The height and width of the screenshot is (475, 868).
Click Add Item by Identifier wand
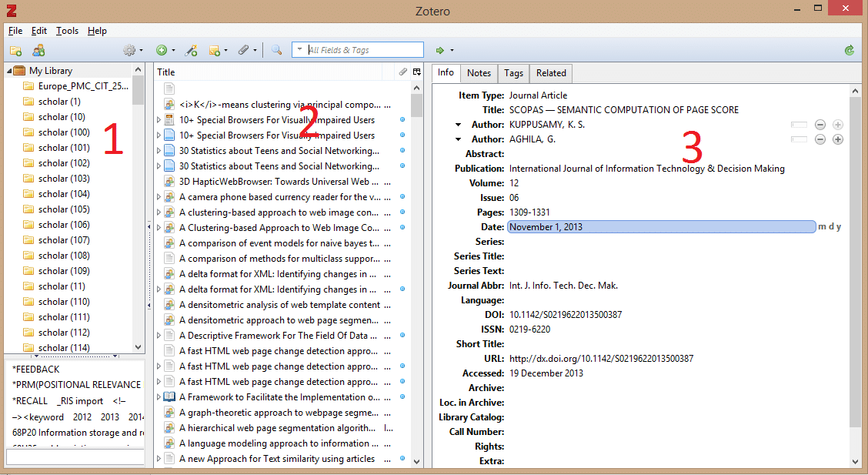(x=192, y=51)
